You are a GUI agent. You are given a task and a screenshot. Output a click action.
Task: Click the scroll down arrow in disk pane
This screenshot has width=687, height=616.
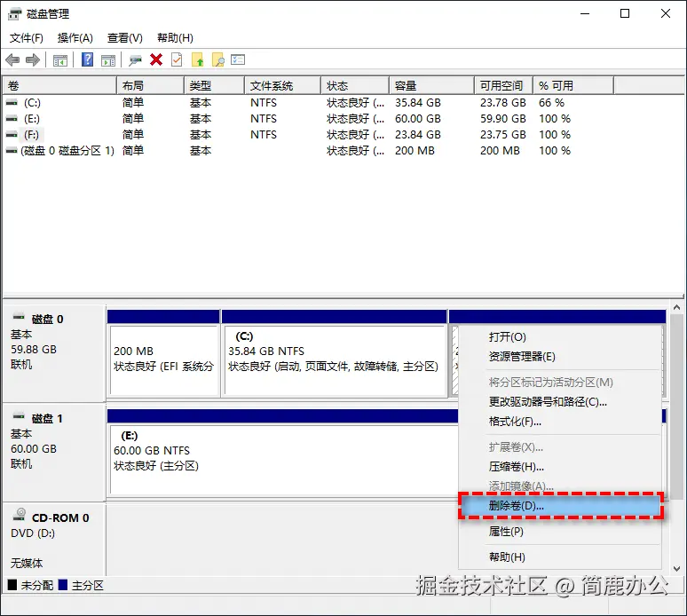point(677,569)
